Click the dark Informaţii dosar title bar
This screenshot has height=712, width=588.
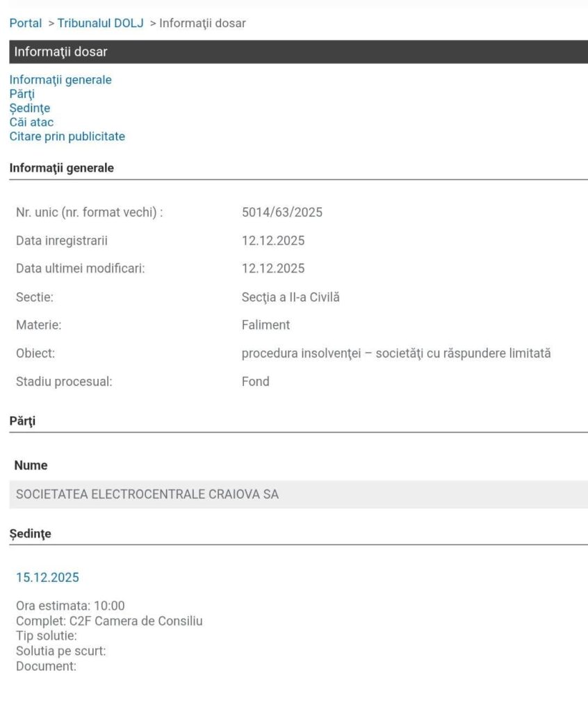click(299, 51)
